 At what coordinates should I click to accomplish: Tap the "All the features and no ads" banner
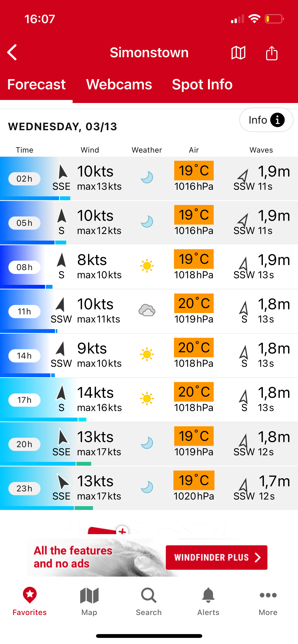coord(74,557)
